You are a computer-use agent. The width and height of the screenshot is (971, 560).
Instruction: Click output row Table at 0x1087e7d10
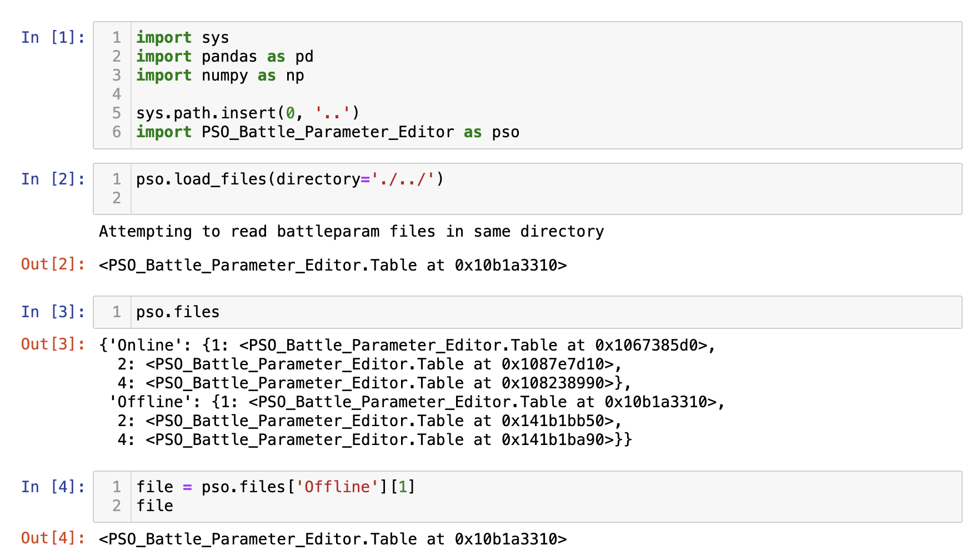click(x=370, y=364)
